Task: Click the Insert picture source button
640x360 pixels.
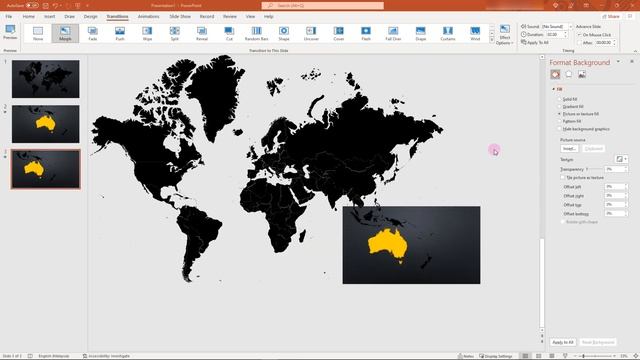Action: [x=569, y=149]
